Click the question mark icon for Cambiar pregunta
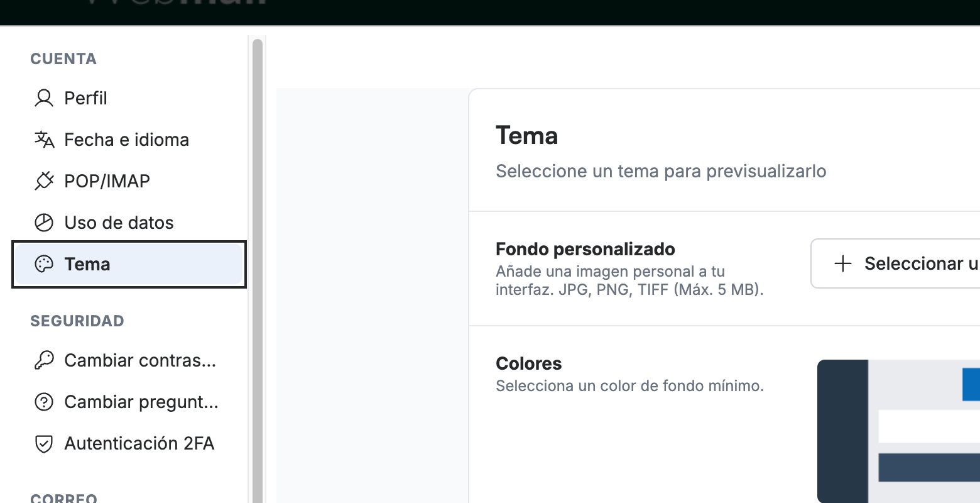 pyautogui.click(x=44, y=402)
